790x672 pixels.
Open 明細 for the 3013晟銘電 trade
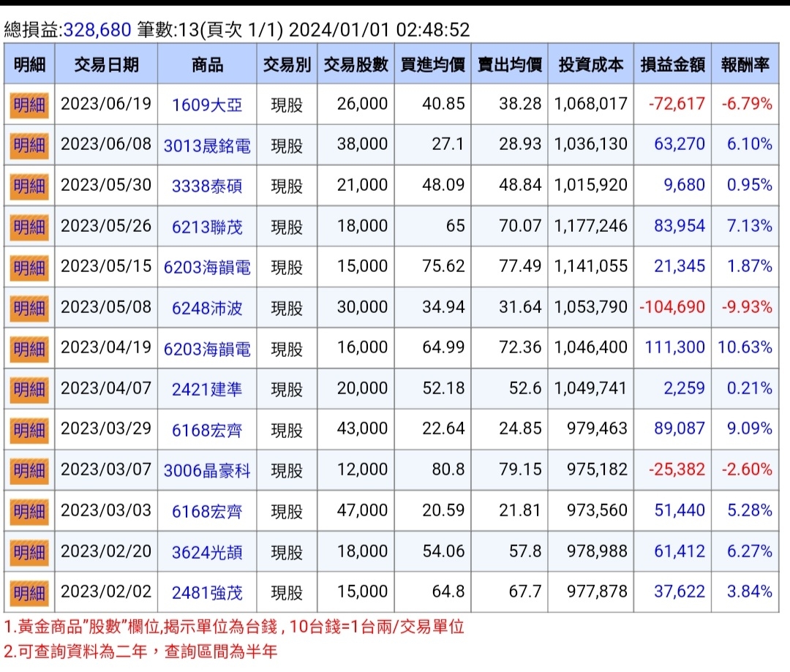click(29, 146)
